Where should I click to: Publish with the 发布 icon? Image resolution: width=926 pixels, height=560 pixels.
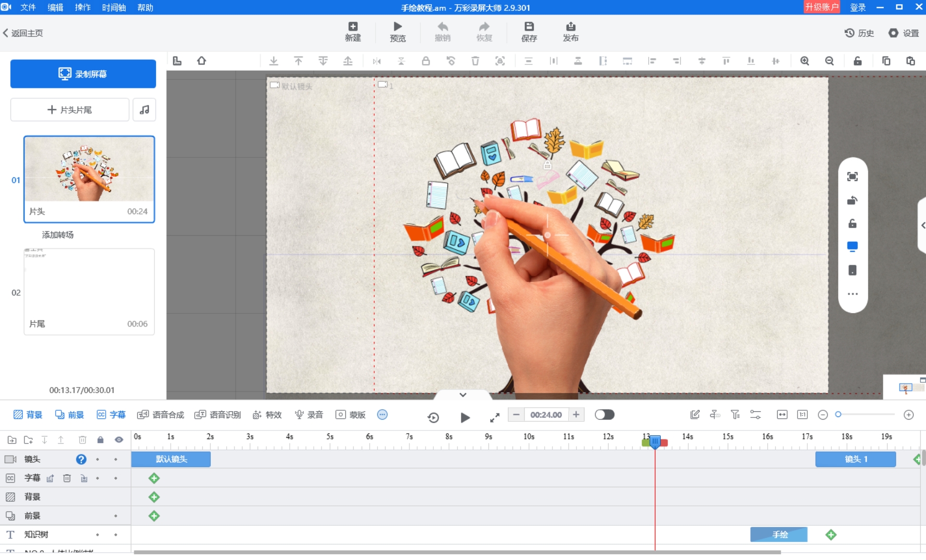click(x=571, y=32)
